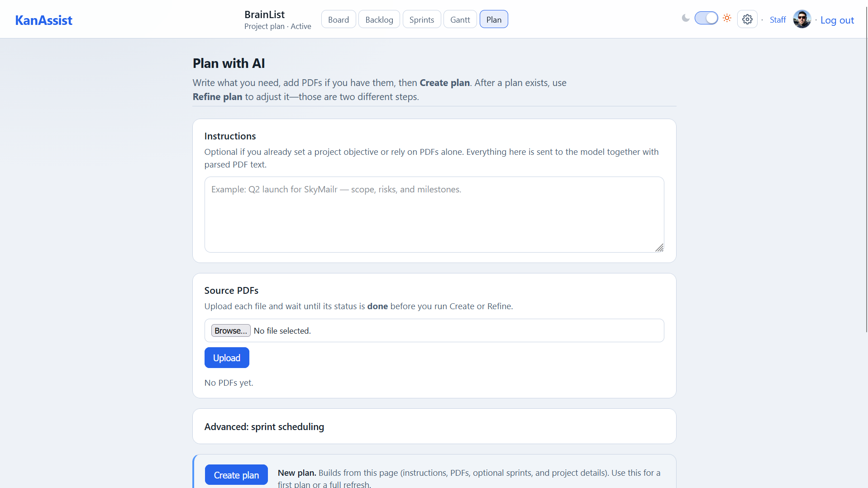Open the Staff link
This screenshot has width=868, height=488.
tap(777, 19)
